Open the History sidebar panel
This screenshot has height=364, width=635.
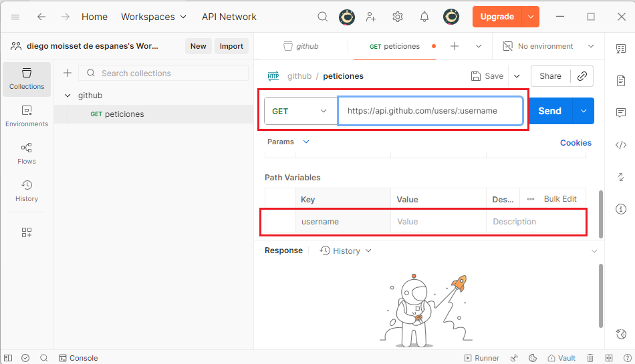tap(27, 191)
